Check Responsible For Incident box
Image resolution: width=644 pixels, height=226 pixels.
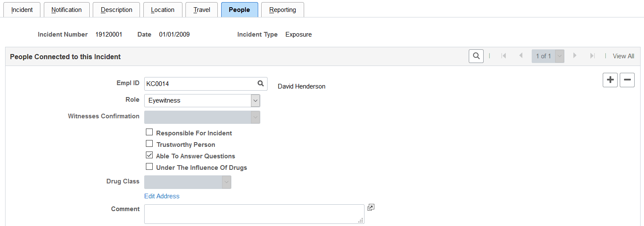point(149,132)
